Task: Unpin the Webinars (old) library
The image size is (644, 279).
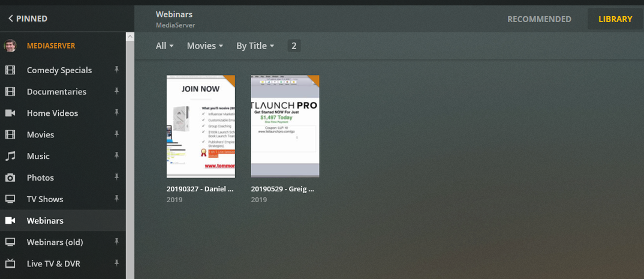Action: click(117, 242)
